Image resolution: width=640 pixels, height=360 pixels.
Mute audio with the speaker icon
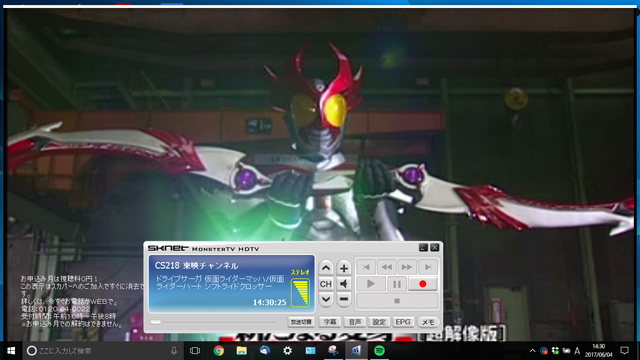(344, 284)
